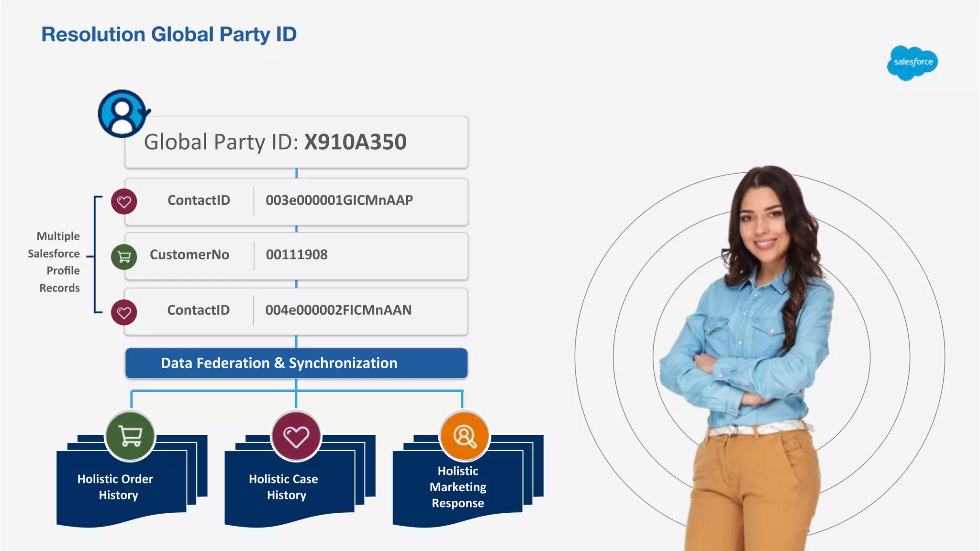The width and height of the screenshot is (980, 551).
Task: Click the Data Federation & Synchronization bar
Action: coord(296,363)
